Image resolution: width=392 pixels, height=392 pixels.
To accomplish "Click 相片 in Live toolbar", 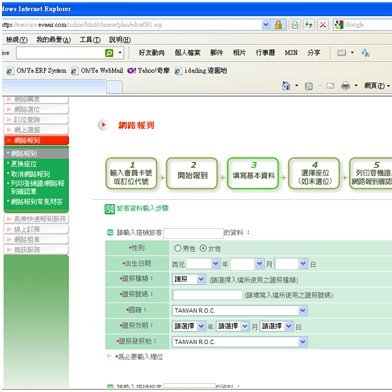I will click(x=239, y=53).
